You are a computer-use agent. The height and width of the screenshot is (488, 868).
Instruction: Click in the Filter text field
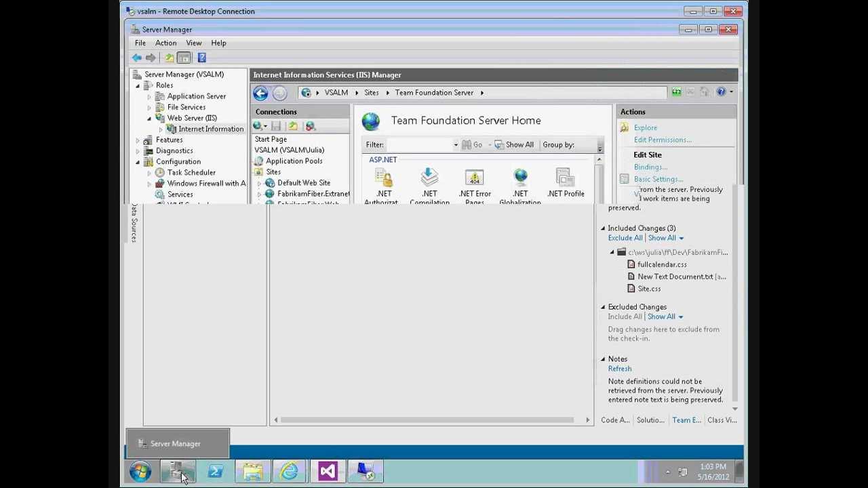(x=419, y=144)
